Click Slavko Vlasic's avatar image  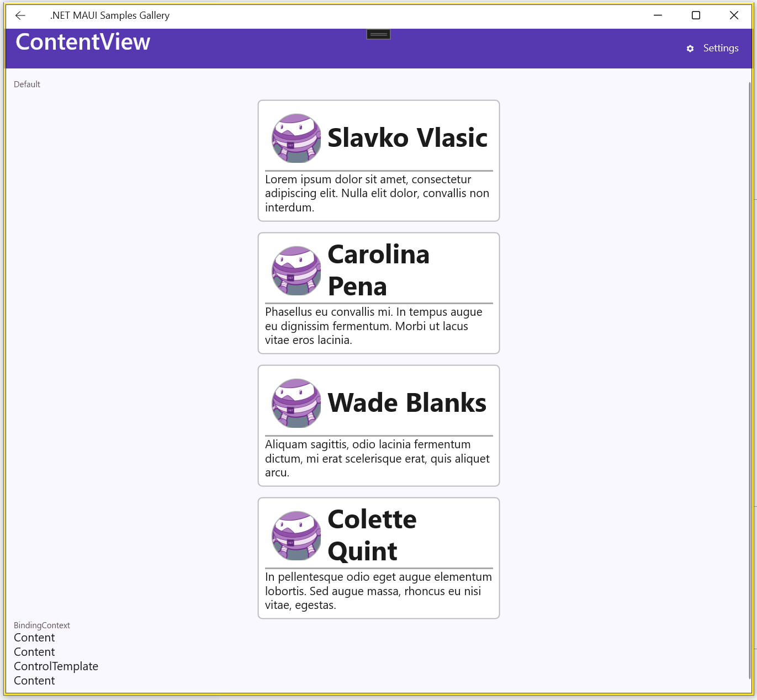point(297,138)
